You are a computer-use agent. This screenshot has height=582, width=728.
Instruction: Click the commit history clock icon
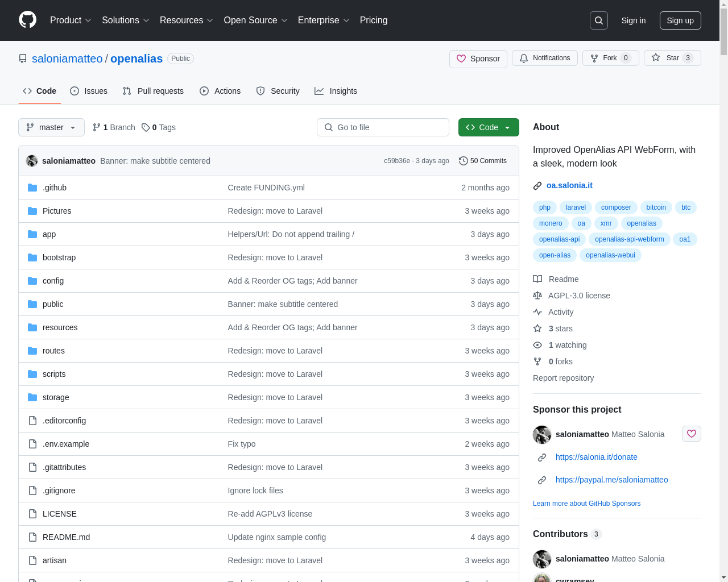(464, 161)
